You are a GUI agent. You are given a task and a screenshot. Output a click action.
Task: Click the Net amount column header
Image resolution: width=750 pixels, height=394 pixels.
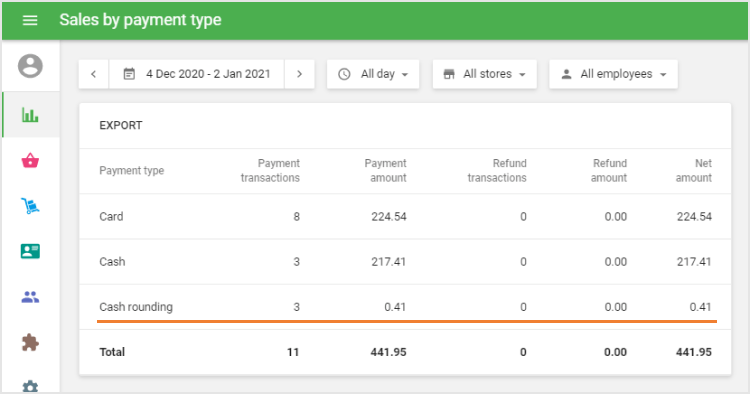click(694, 170)
